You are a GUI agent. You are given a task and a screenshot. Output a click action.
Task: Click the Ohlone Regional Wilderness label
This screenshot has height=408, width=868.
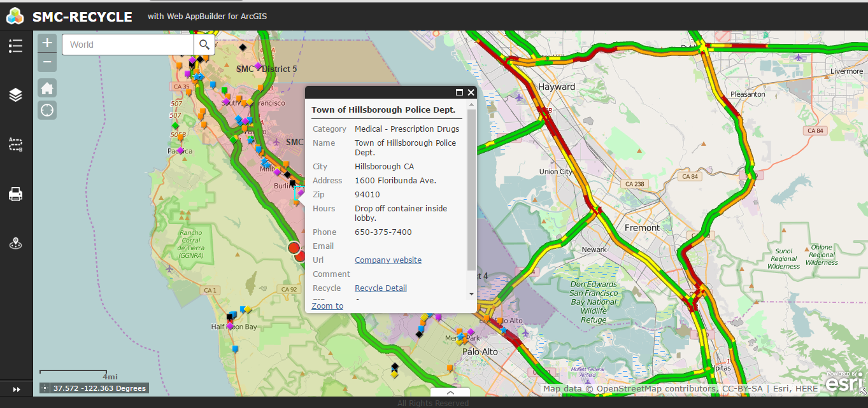[x=821, y=255]
